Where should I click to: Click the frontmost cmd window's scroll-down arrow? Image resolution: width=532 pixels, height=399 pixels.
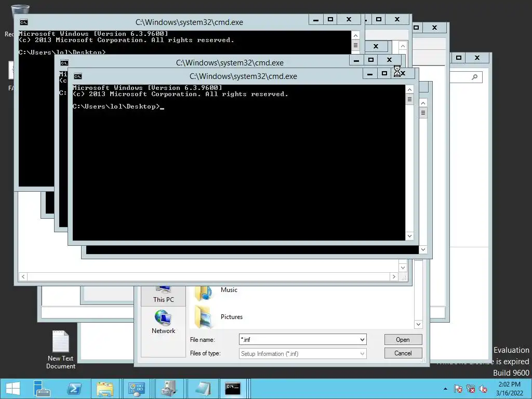pyautogui.click(x=409, y=236)
